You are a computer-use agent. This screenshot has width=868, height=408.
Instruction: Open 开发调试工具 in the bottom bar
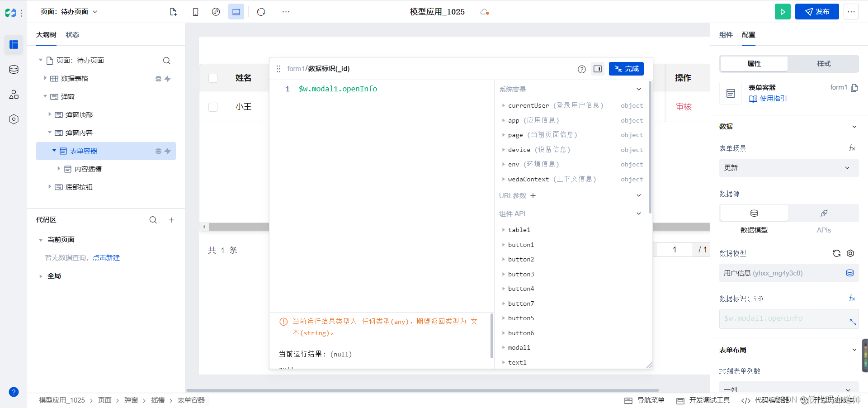coord(703,400)
